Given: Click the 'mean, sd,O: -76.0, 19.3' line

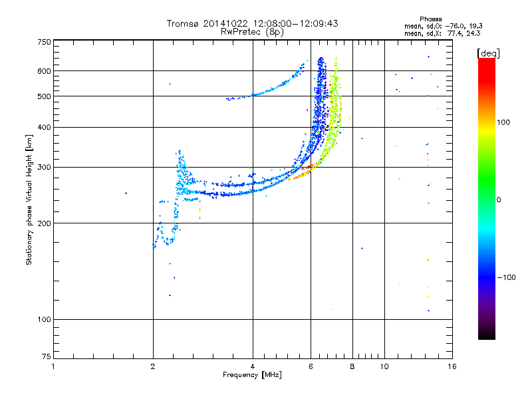Looking at the screenshot, I should click(443, 26).
